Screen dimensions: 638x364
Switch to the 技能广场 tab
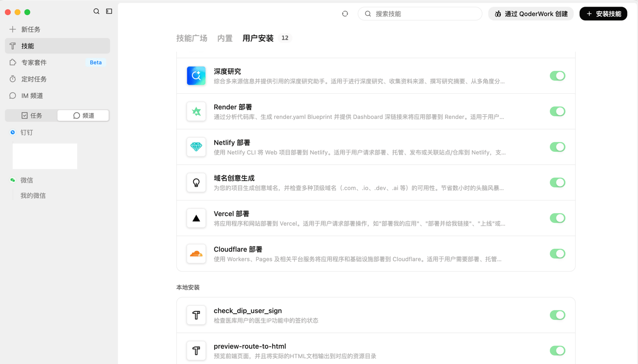(x=192, y=38)
